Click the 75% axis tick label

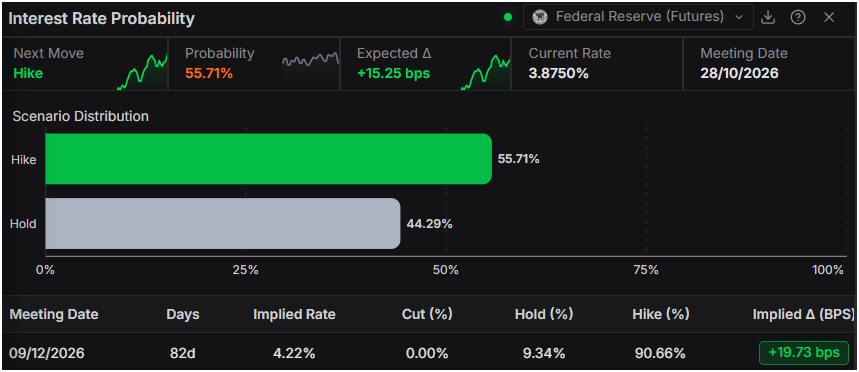point(646,270)
